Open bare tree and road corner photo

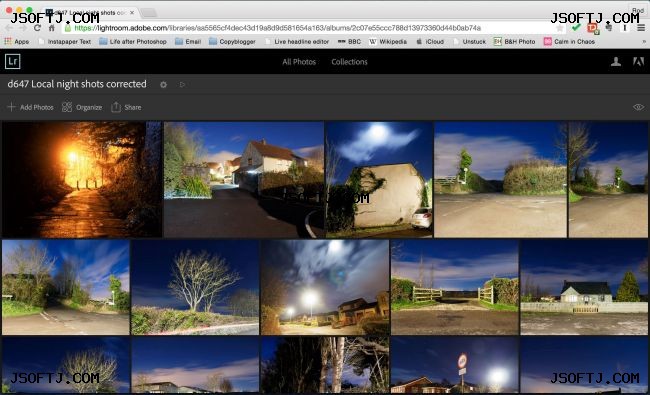(x=608, y=179)
